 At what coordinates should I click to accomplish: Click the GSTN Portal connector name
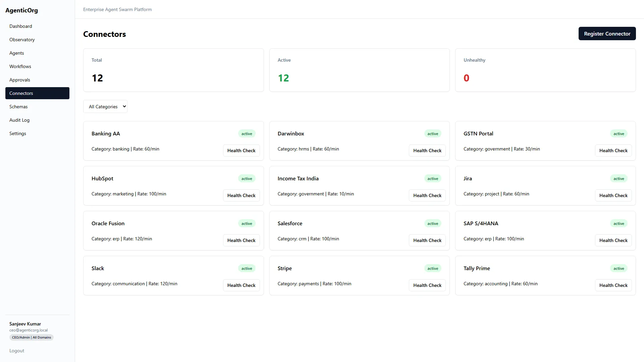(x=478, y=133)
